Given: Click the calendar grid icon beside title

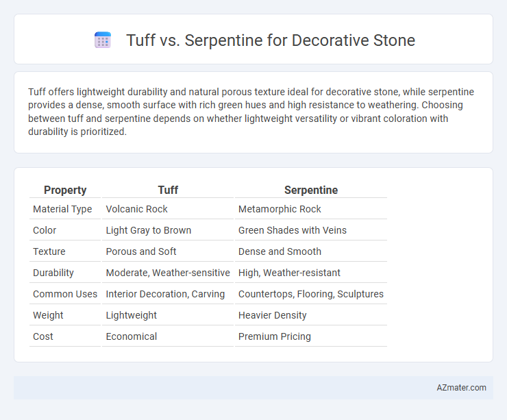Looking at the screenshot, I should [x=103, y=40].
